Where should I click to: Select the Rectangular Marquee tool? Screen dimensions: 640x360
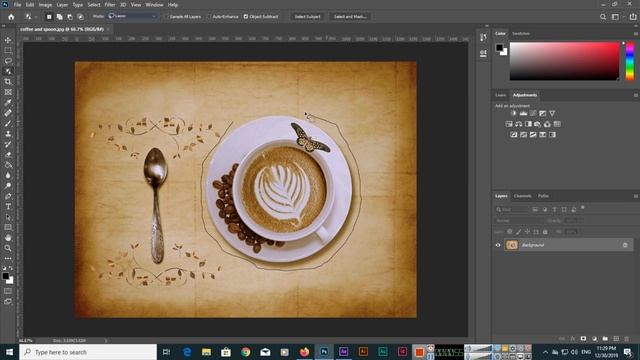click(x=8, y=51)
